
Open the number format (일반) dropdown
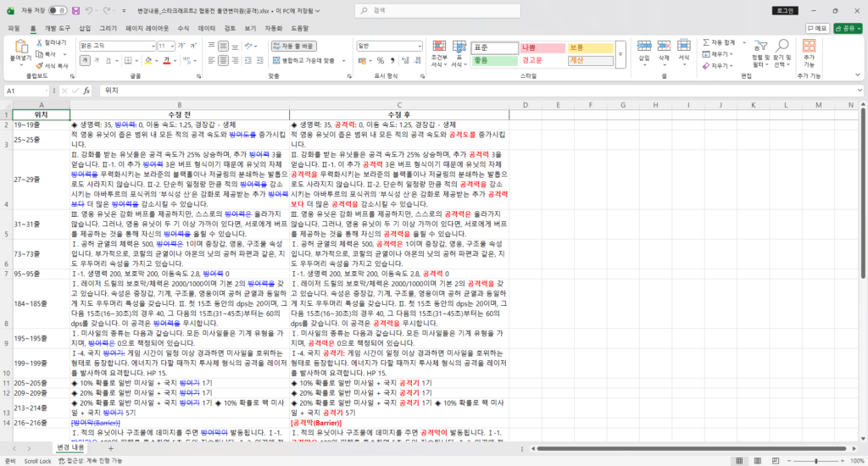tap(419, 46)
